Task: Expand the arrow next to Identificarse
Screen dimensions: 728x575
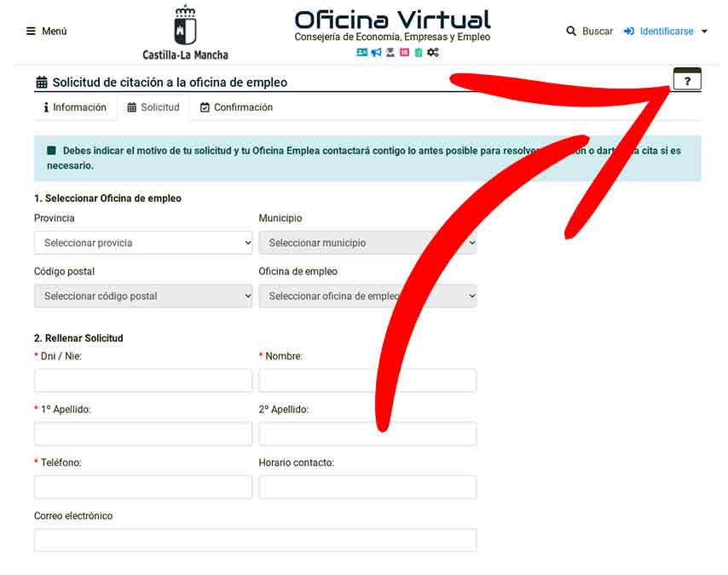Action: pos(704,32)
